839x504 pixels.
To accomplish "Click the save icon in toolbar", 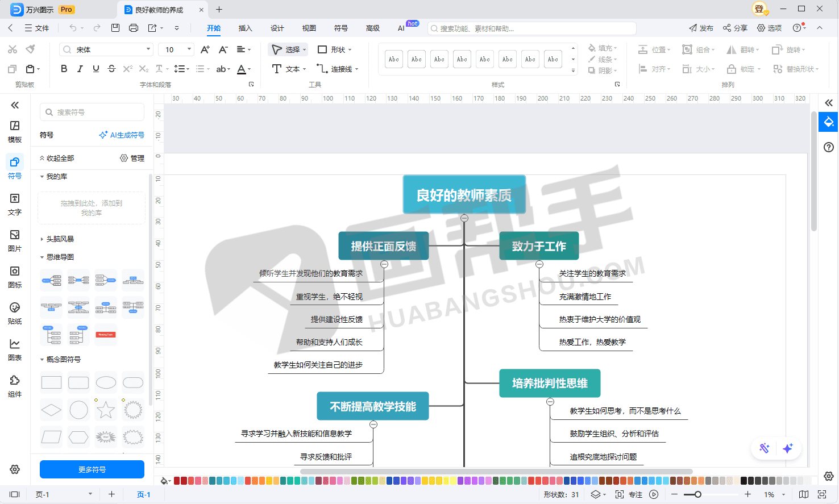I will (x=115, y=28).
